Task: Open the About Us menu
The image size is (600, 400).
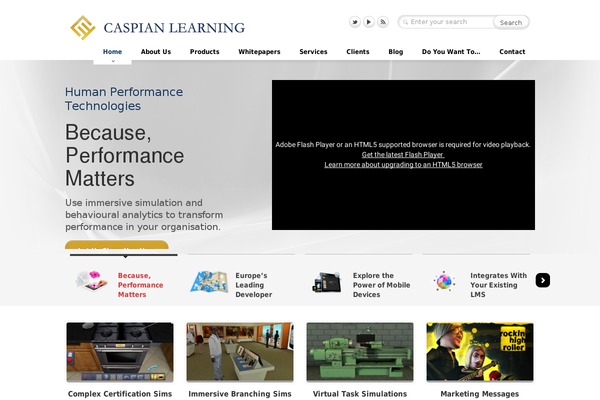Action: point(156,52)
